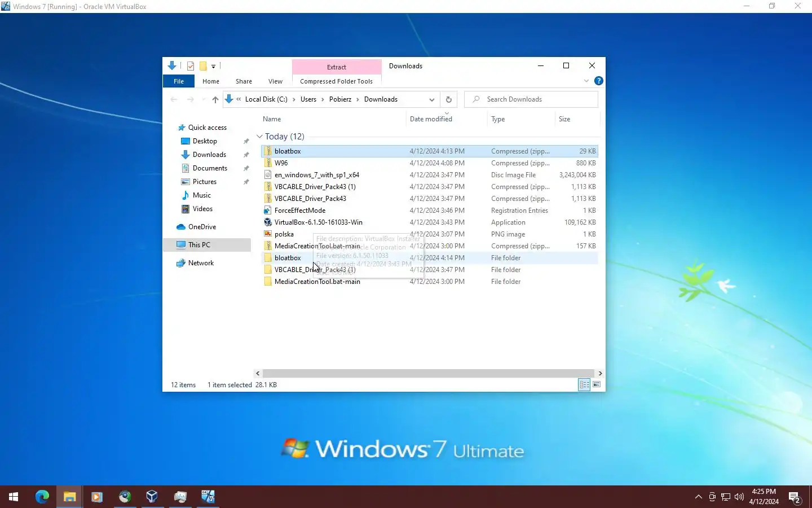Click the Forward navigation arrow
812x508 pixels.
(191, 99)
